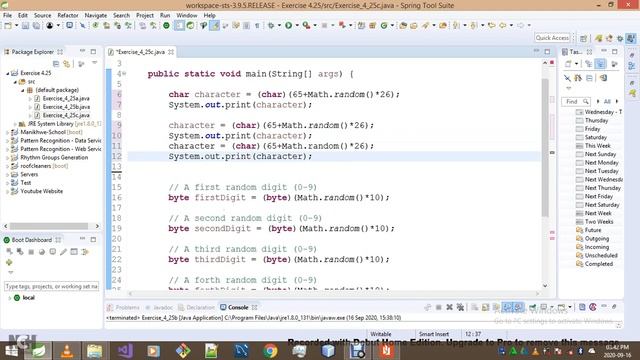The image size is (640, 360).
Task: Click the Terminate stop icon in the Console toolbar
Action: coord(438,307)
